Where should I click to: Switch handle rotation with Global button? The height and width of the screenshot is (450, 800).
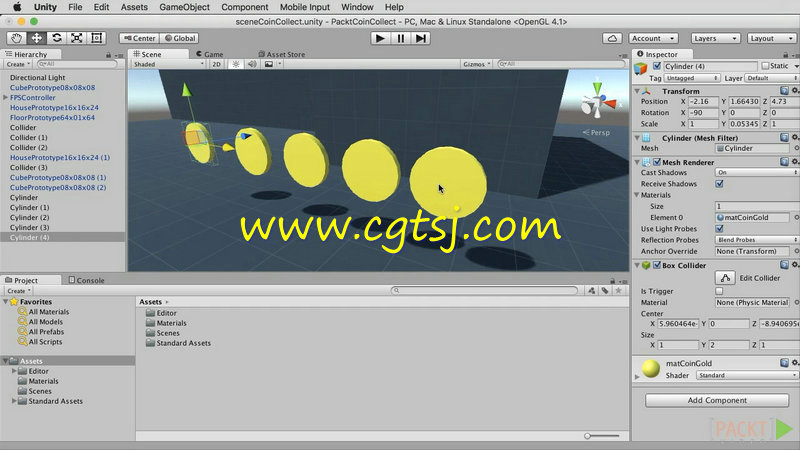[180, 38]
